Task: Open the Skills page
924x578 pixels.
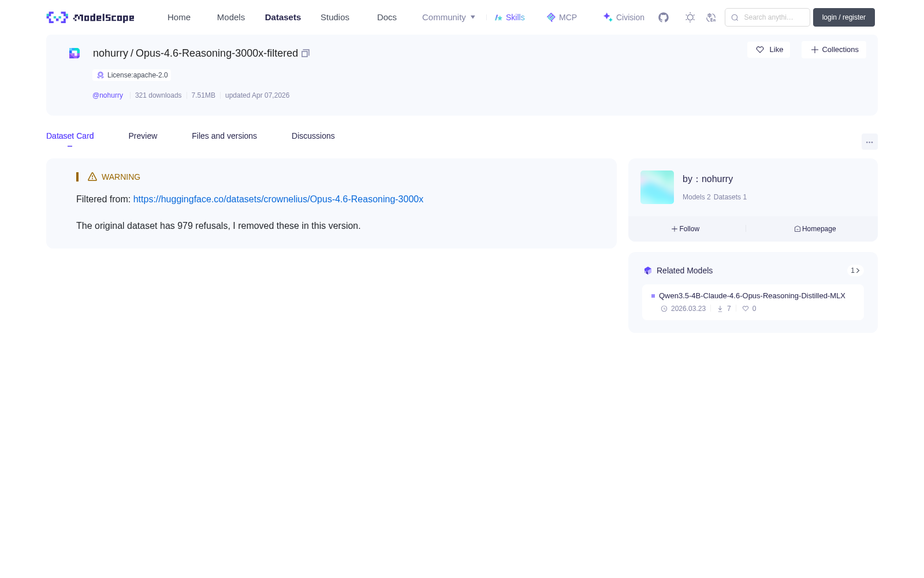Action: point(510,17)
